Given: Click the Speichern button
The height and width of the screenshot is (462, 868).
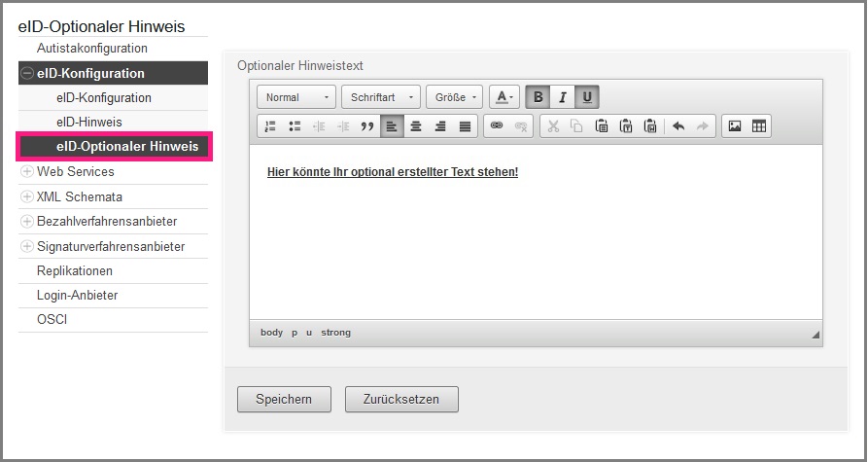Looking at the screenshot, I should [284, 399].
